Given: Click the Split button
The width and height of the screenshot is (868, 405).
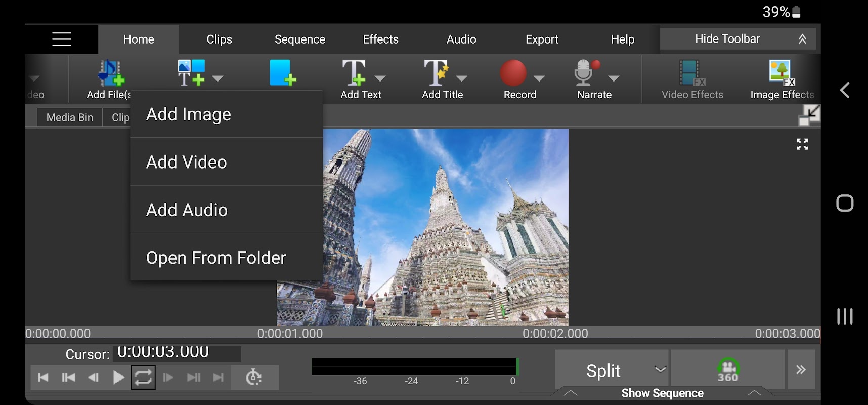Looking at the screenshot, I should tap(603, 371).
